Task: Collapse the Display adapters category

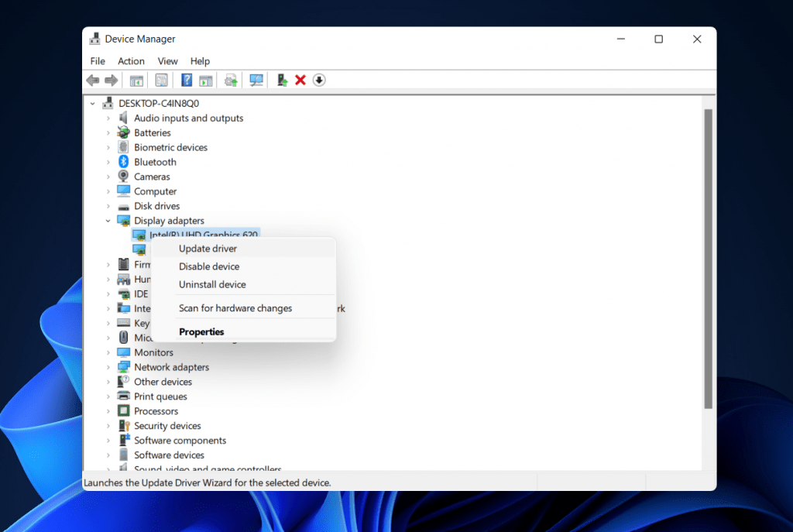Action: pos(108,220)
